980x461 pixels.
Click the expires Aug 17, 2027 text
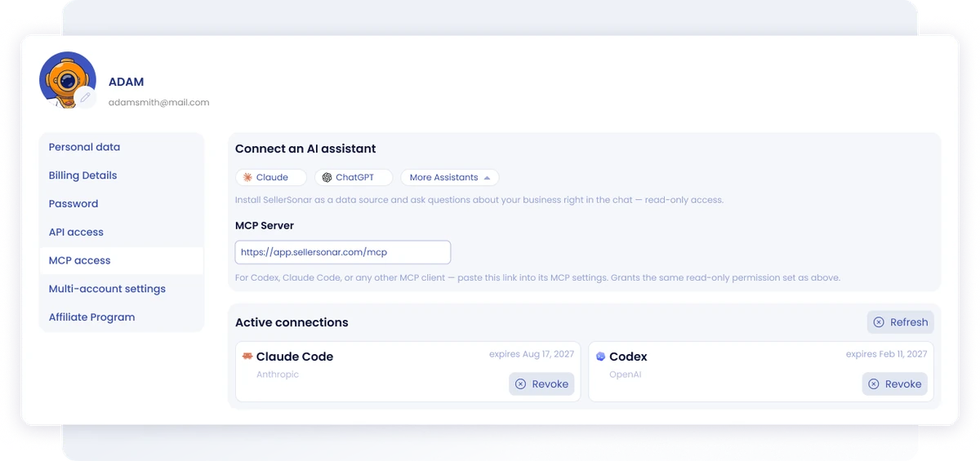532,354
